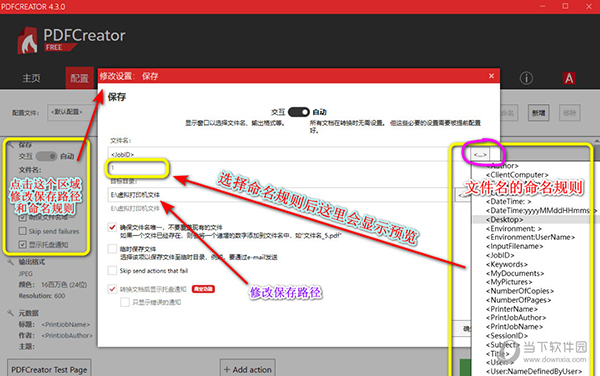Click the 输出格式 section heading

32,262
